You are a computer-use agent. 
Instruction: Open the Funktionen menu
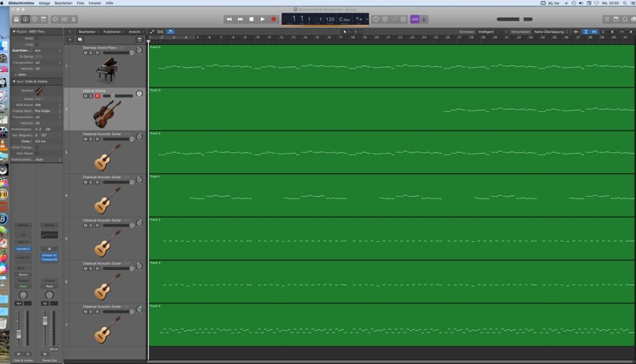(x=113, y=32)
